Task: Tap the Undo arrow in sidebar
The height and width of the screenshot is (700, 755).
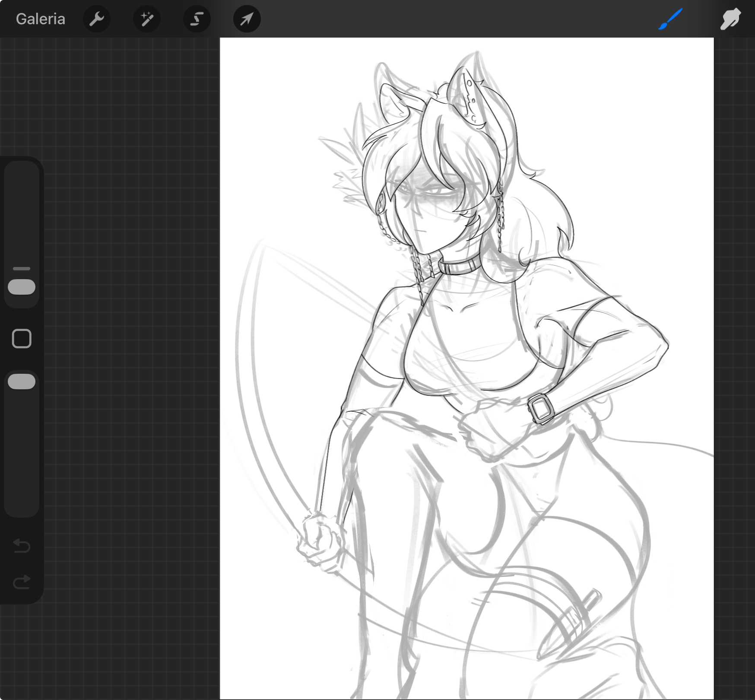Action: pyautogui.click(x=22, y=546)
